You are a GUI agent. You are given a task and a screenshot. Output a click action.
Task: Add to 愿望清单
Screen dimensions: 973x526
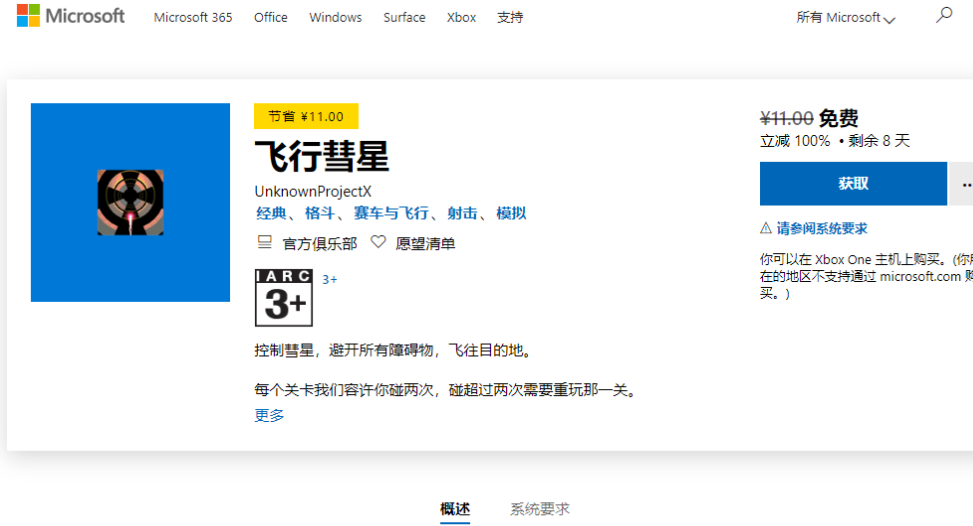(x=425, y=243)
